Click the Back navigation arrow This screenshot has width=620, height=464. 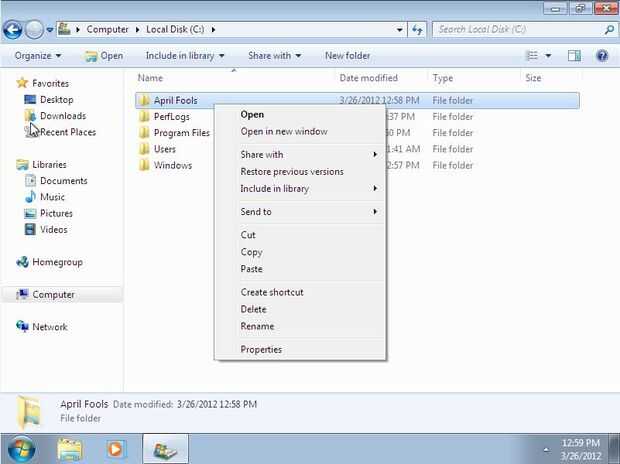pos(13,30)
